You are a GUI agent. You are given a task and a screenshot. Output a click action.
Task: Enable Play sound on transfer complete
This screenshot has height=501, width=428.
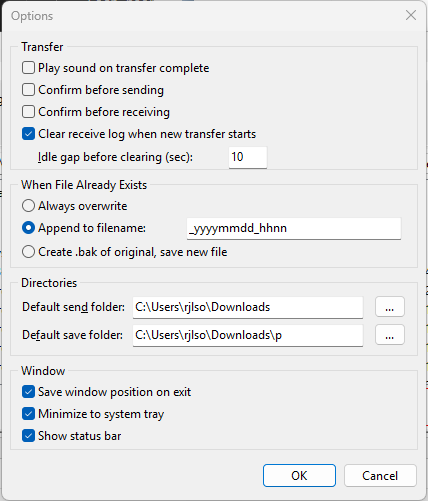click(x=28, y=68)
